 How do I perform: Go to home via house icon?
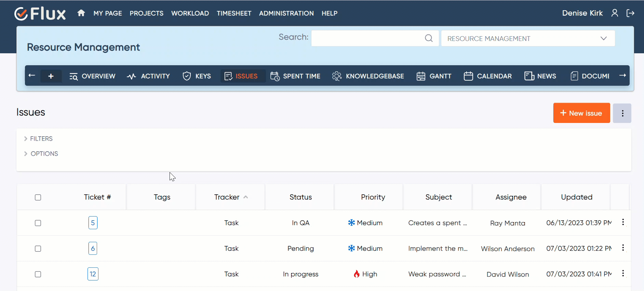pos(81,13)
